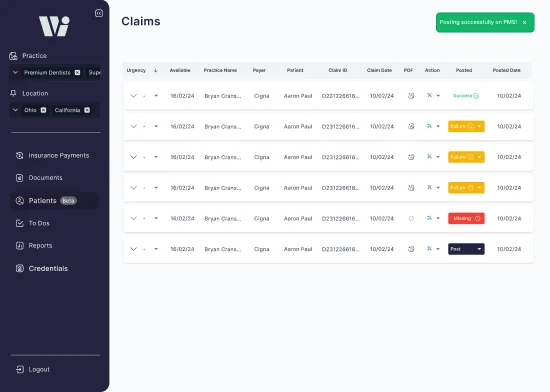The height and width of the screenshot is (392, 550).
Task: Expand the Location filter chevron
Action: click(x=15, y=110)
